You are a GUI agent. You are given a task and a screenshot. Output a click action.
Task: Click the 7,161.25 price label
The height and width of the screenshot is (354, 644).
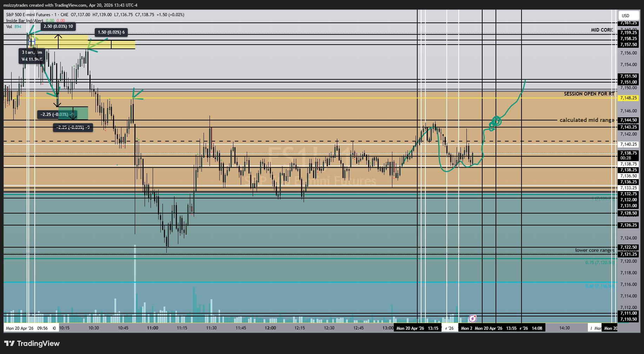pos(628,23)
